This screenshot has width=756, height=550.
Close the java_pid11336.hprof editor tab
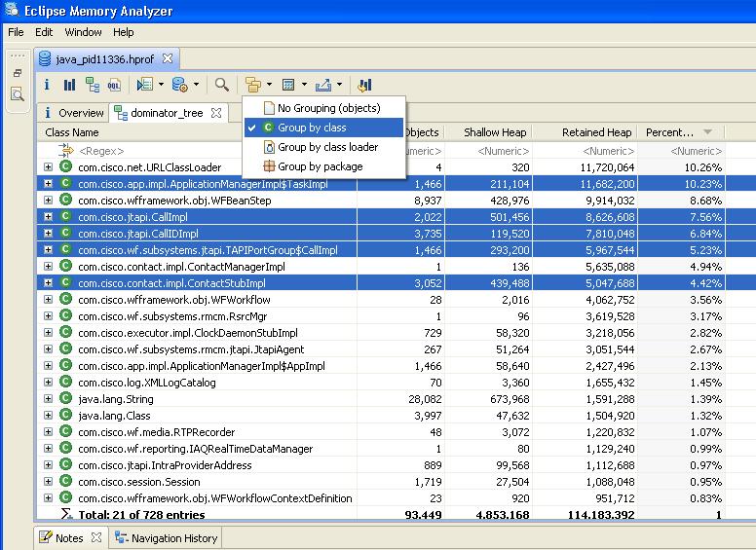167,58
